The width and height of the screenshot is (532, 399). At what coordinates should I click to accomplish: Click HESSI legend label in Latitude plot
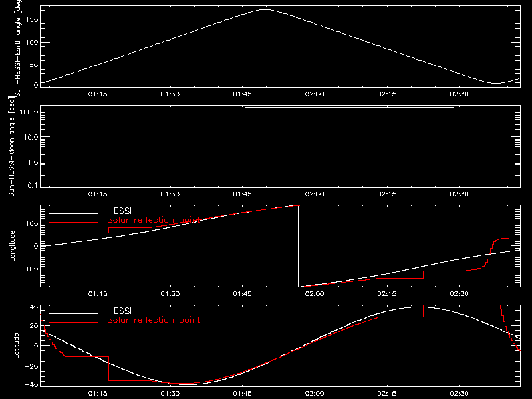119,311
